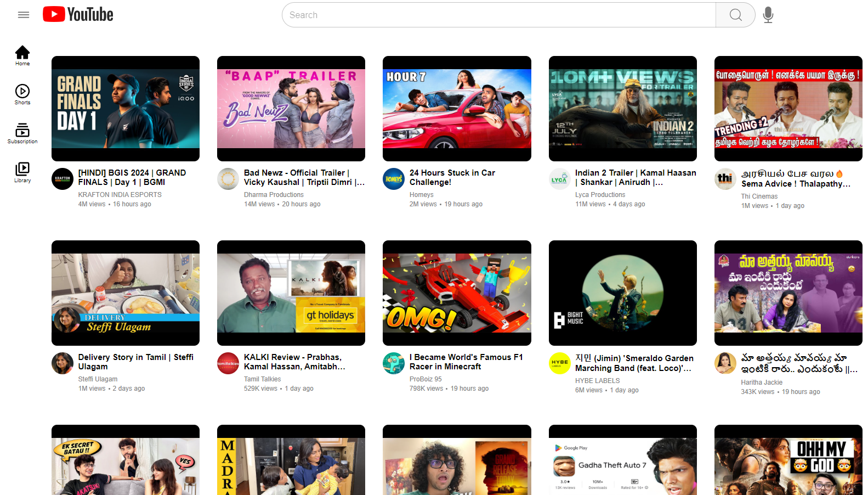868x495 pixels.
Task: Open Lyca Productions channel avatar
Action: tap(560, 179)
